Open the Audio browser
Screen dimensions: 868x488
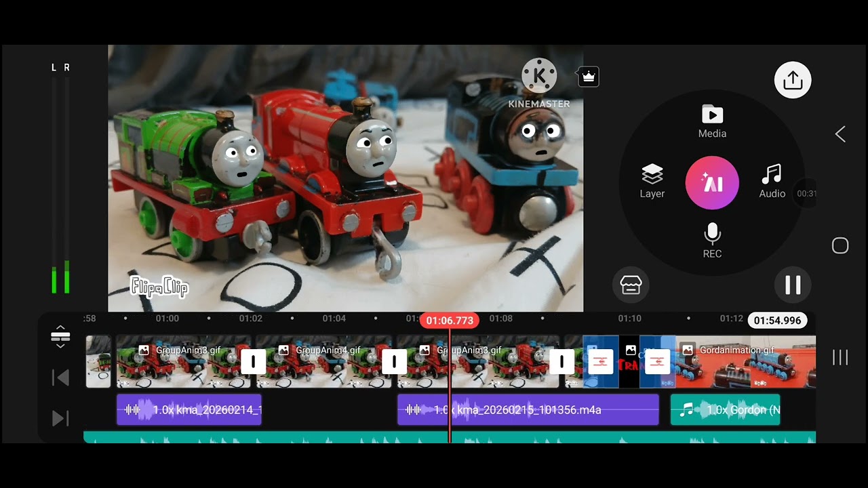click(x=772, y=182)
